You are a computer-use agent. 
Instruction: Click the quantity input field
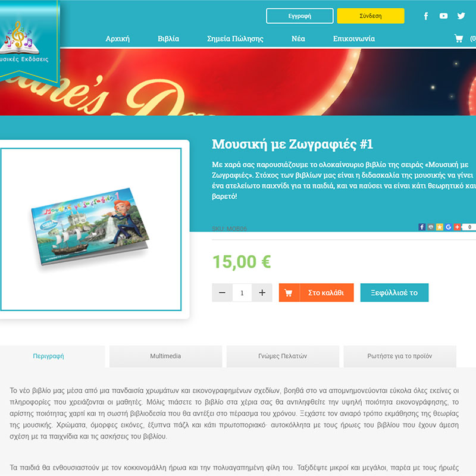tap(242, 293)
